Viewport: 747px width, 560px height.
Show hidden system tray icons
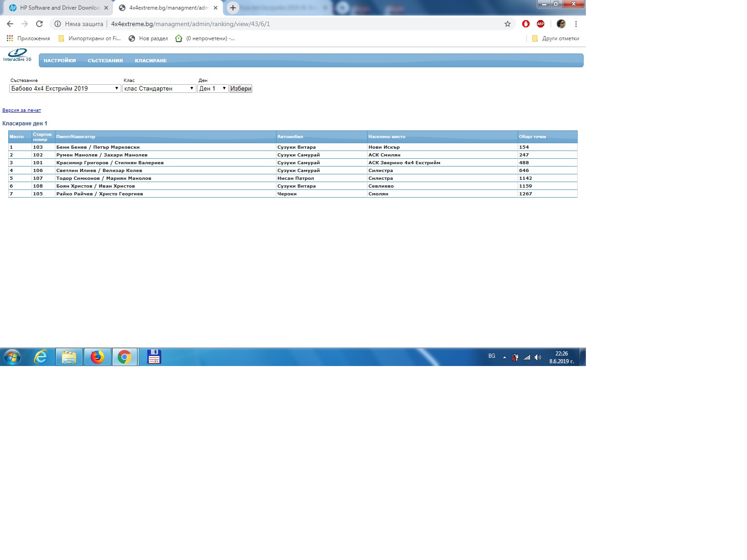pos(504,357)
